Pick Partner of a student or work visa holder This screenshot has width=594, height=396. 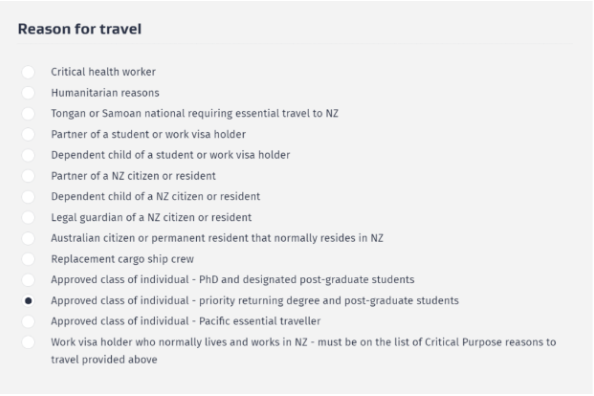(28, 135)
